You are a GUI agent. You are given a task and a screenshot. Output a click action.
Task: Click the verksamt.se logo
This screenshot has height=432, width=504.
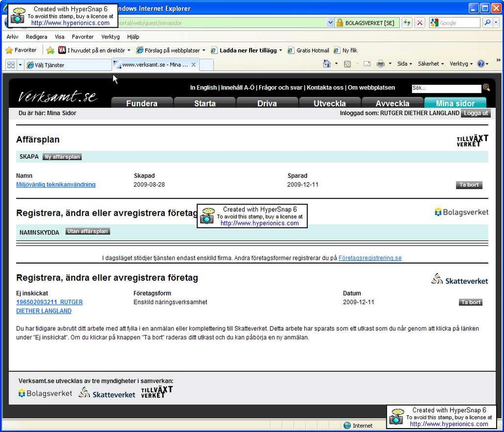57,97
